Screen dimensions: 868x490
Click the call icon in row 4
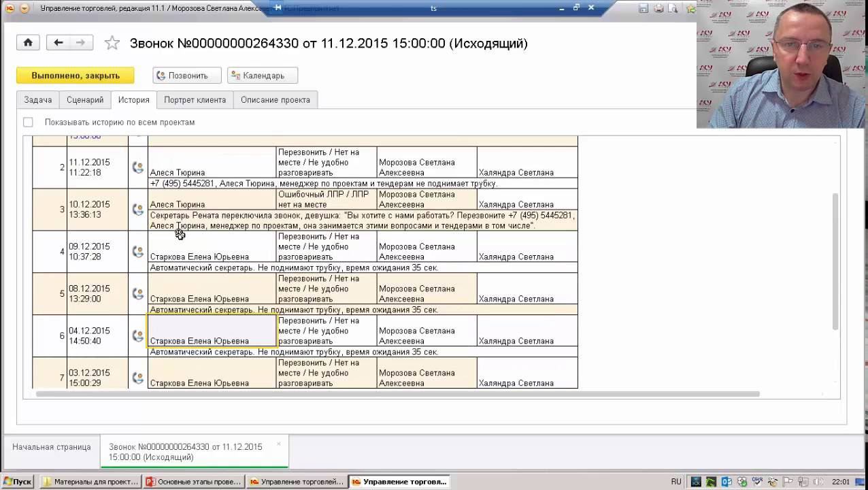pyautogui.click(x=138, y=252)
